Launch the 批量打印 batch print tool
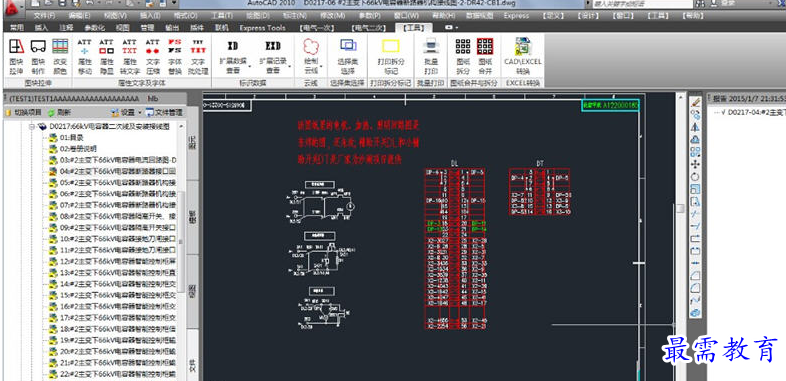This screenshot has height=381, width=786. click(x=431, y=56)
